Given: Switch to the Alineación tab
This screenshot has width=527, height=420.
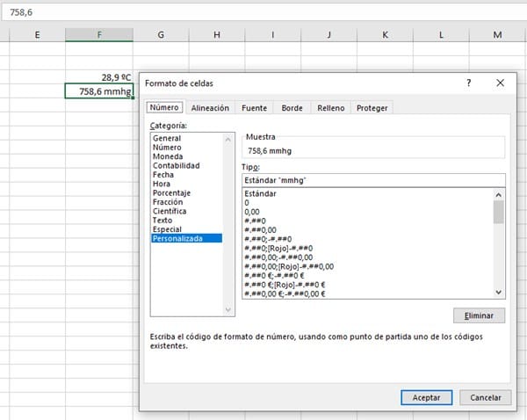Looking at the screenshot, I should (210, 108).
